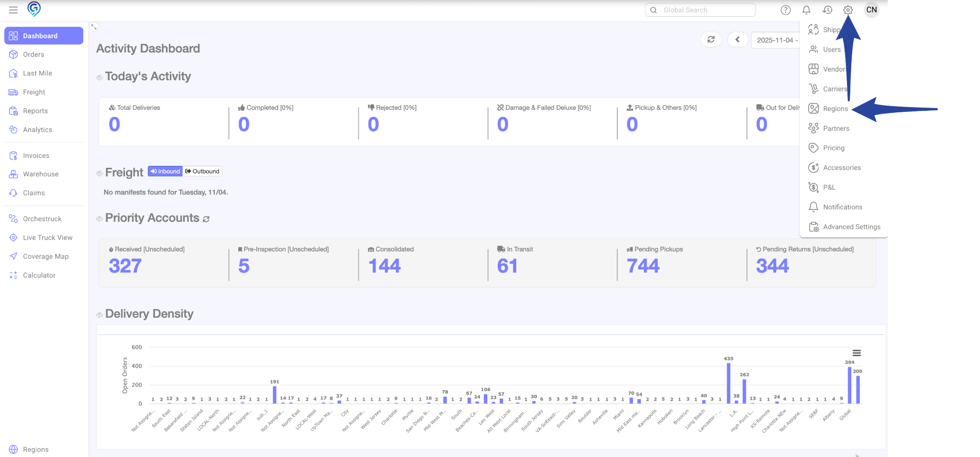Click the refresh dashboard button
This screenshot has width=980, height=457.
711,40
